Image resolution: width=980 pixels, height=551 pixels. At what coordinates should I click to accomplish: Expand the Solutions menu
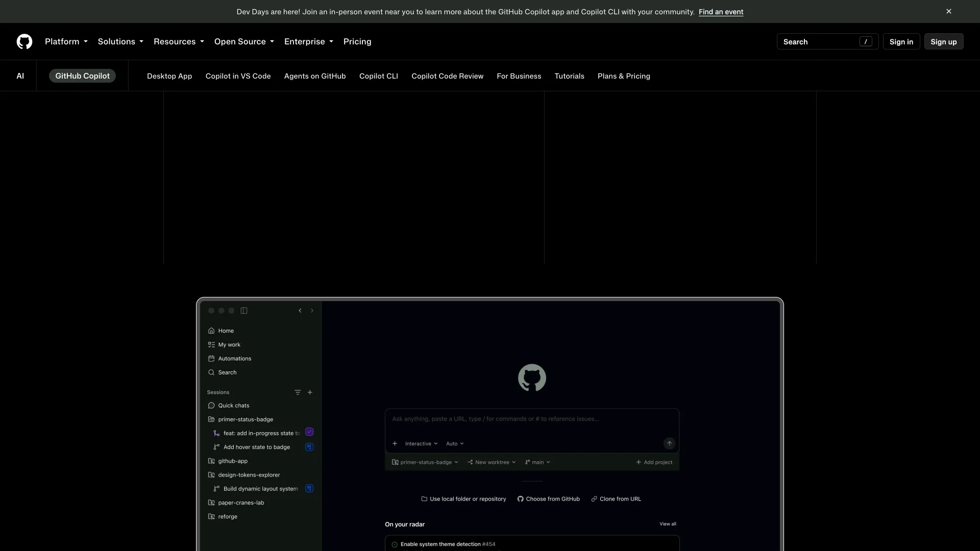point(120,41)
